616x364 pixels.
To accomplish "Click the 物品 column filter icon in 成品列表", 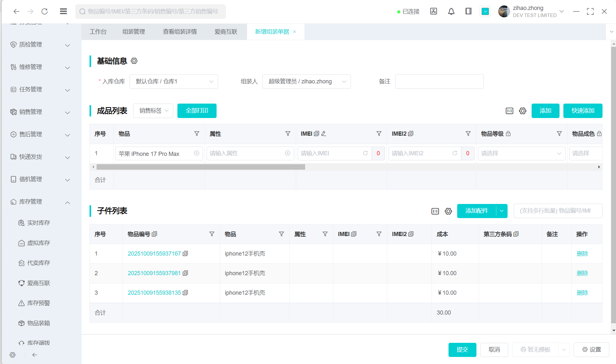I will click(x=197, y=134).
